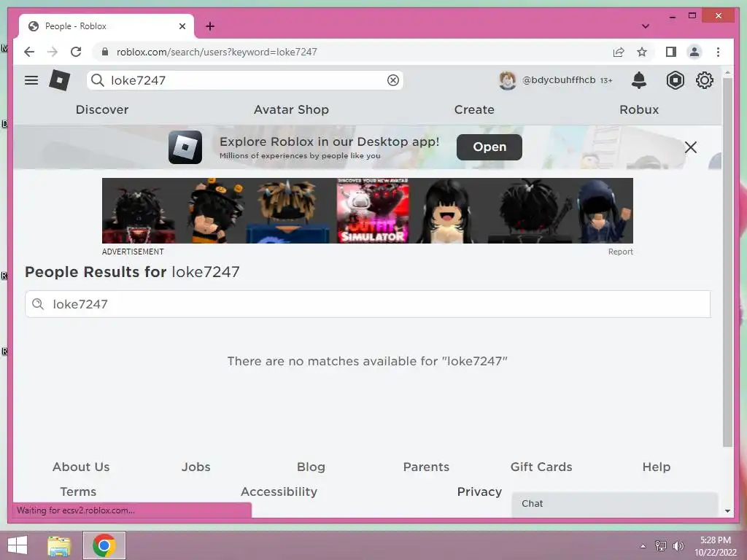Open the Terms footer link
This screenshot has height=560, width=747.
pos(78,491)
